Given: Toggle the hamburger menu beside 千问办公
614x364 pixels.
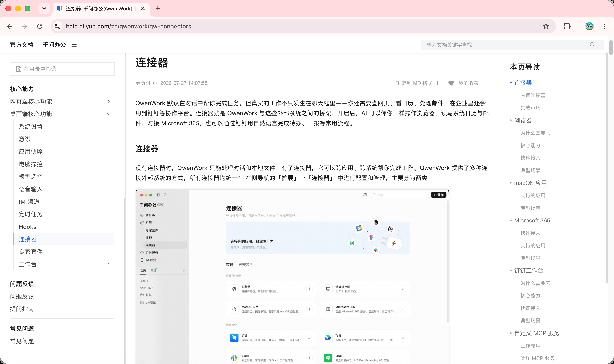Looking at the screenshot, I should click(74, 45).
